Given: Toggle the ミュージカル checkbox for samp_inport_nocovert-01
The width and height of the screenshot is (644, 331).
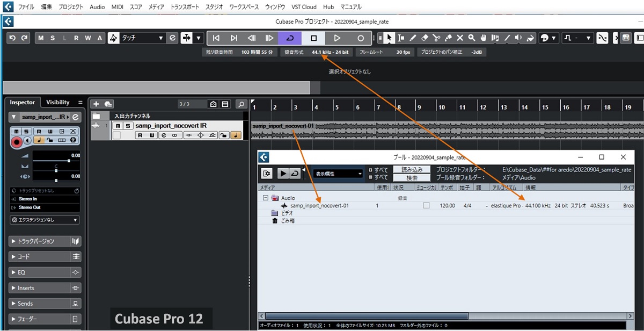Looking at the screenshot, I should pyautogui.click(x=426, y=205).
